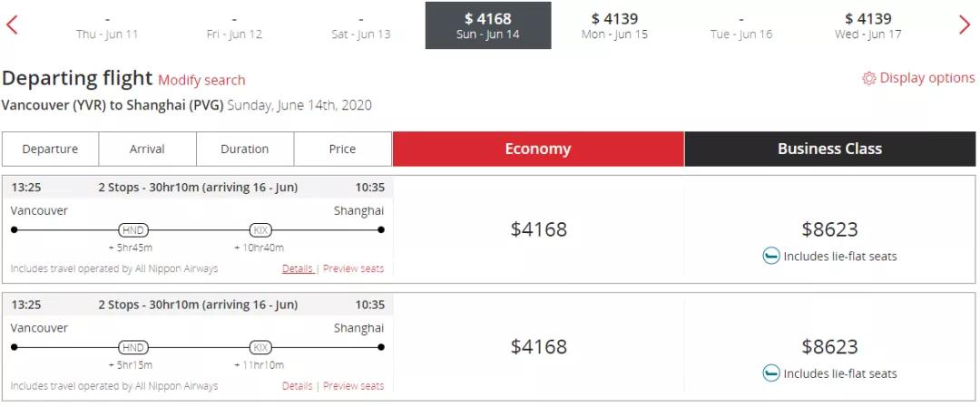Sort flights by Departure

coord(50,149)
